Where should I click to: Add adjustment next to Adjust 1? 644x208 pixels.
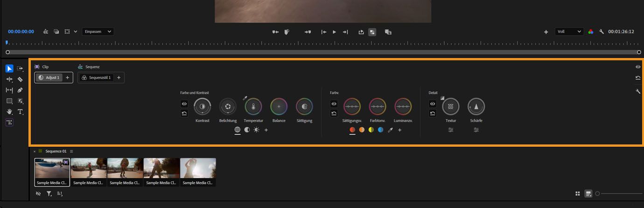click(x=67, y=78)
